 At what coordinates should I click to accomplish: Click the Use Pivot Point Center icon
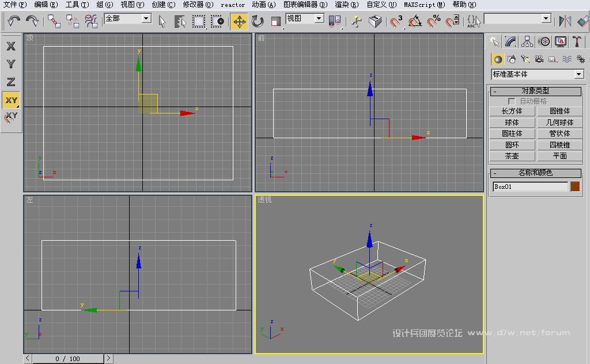335,21
